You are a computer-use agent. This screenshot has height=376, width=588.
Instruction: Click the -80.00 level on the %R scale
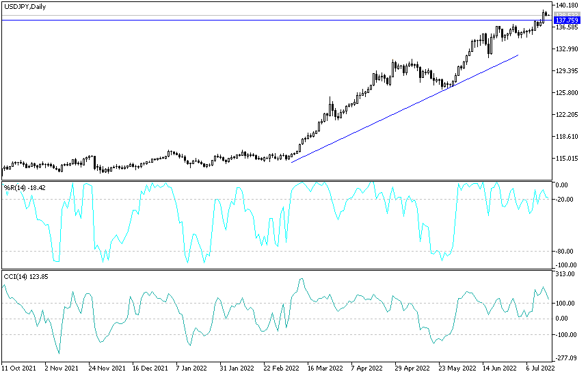(x=565, y=251)
